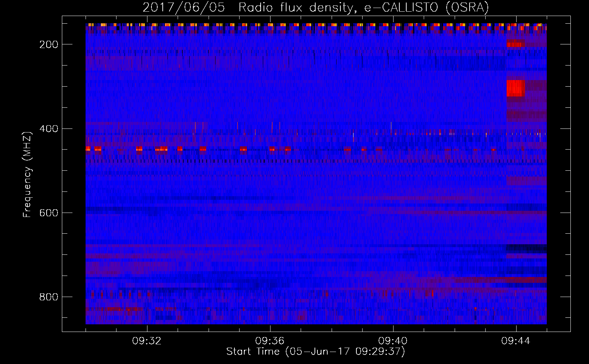Click the 09:36 time tick label
The width and height of the screenshot is (589, 364).
(x=270, y=341)
